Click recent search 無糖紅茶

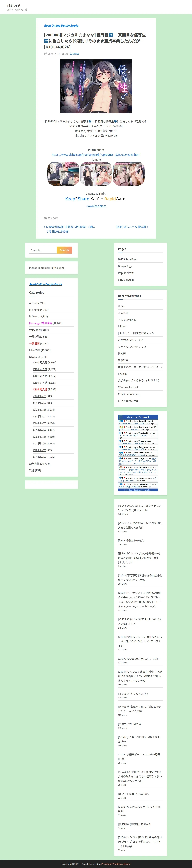point(123,360)
